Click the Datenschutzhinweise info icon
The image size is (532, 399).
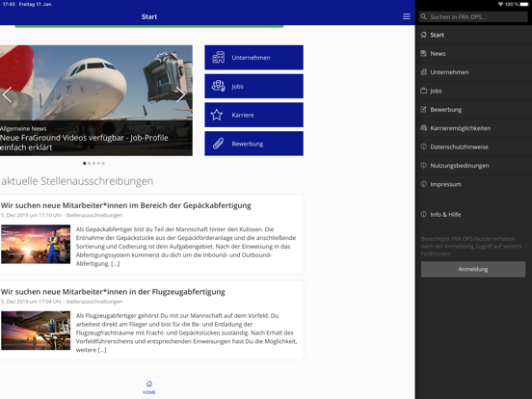pos(423,146)
